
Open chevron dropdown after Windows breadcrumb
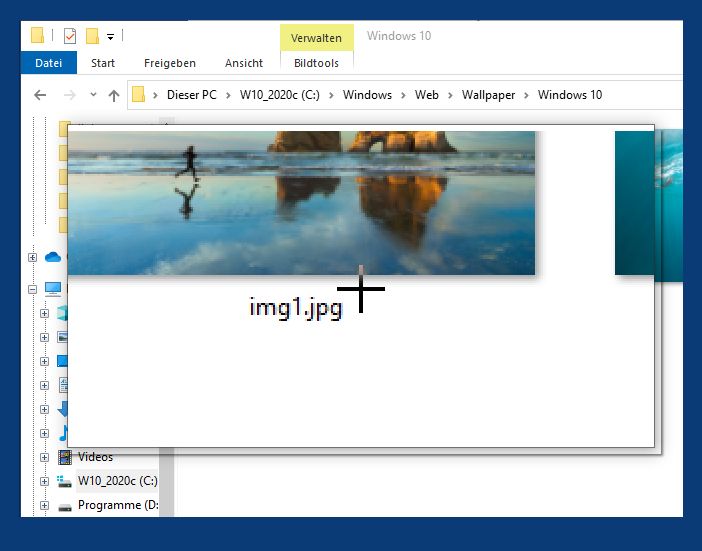tap(403, 95)
